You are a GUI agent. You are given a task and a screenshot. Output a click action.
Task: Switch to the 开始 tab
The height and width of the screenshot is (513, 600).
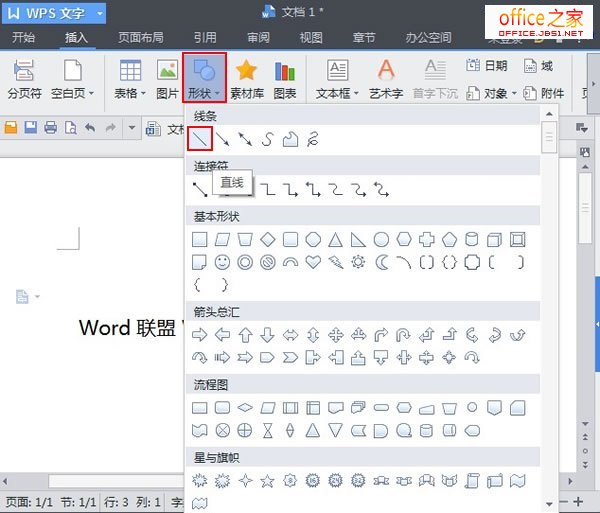click(x=23, y=37)
